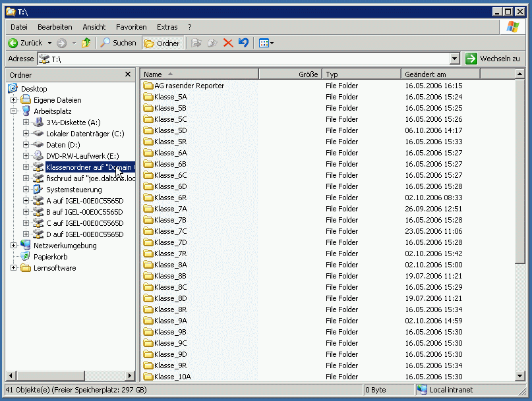Screen dimensions: 532x401
Task: Go up one folder level icon
Action: (86, 43)
